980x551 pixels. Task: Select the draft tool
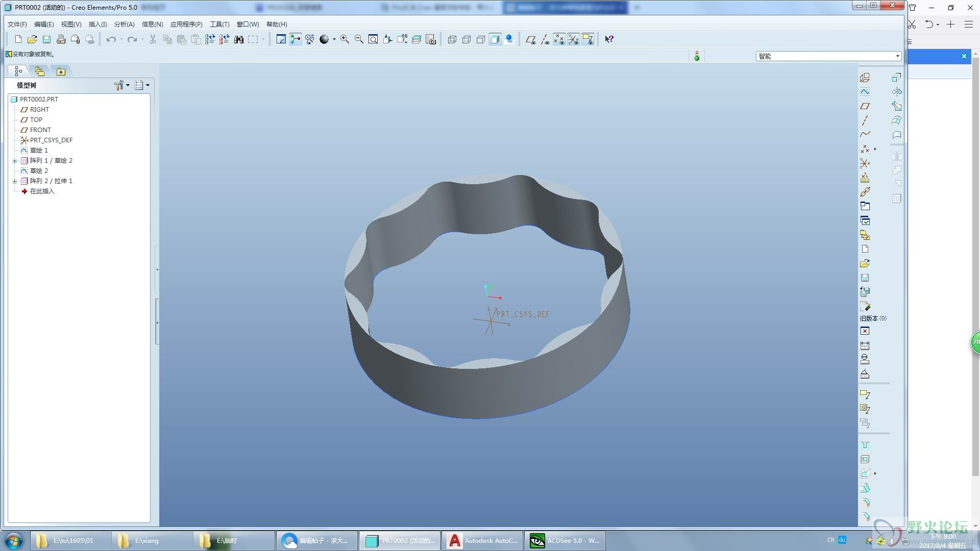coord(865,488)
